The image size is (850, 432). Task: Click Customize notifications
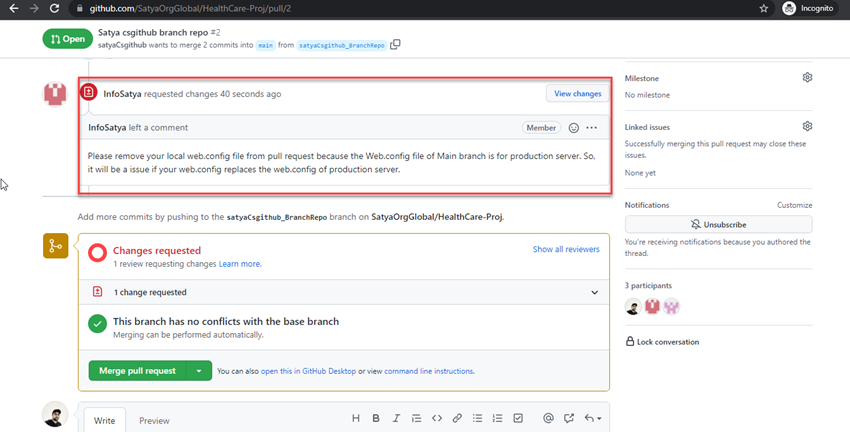[x=794, y=205]
